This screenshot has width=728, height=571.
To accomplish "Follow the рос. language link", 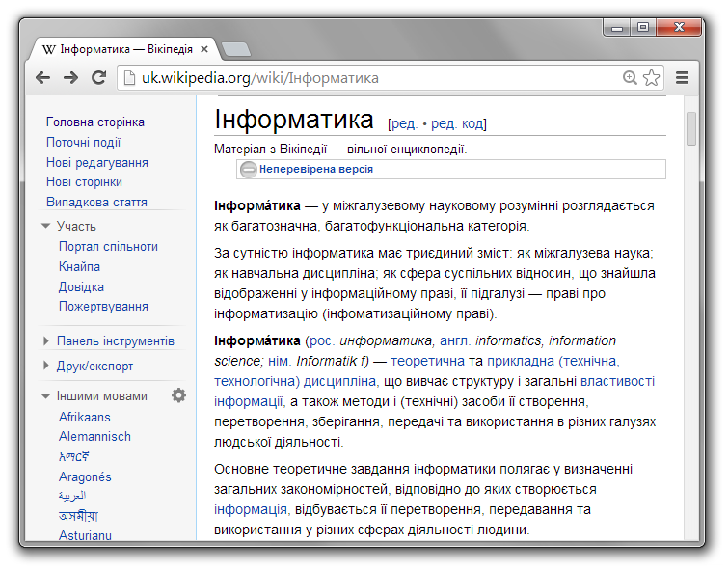I will (x=320, y=341).
